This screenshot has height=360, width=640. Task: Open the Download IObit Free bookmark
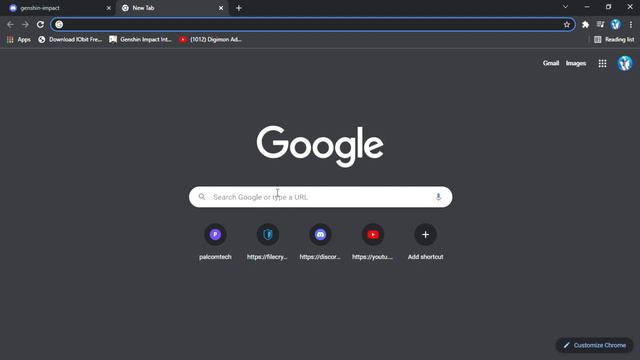click(x=70, y=40)
